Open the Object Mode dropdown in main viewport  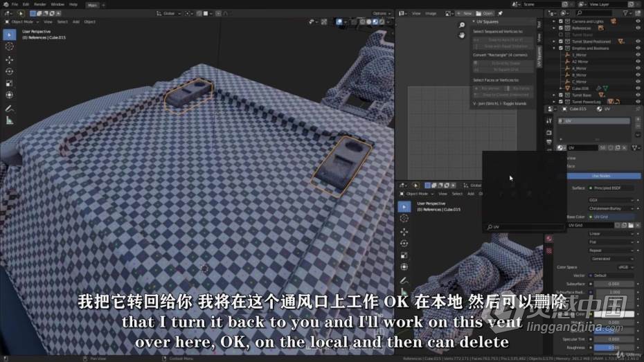22,21
